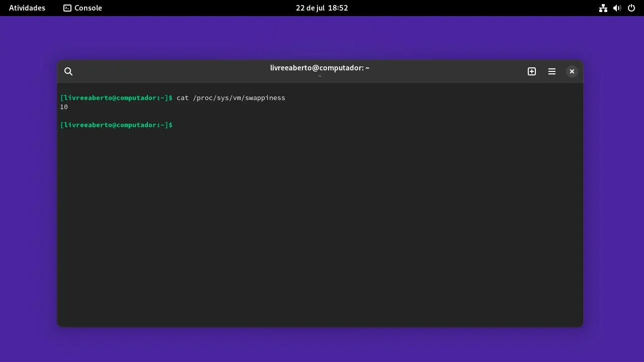Click the Console icon beside the app name
644x362 pixels.
[x=67, y=8]
